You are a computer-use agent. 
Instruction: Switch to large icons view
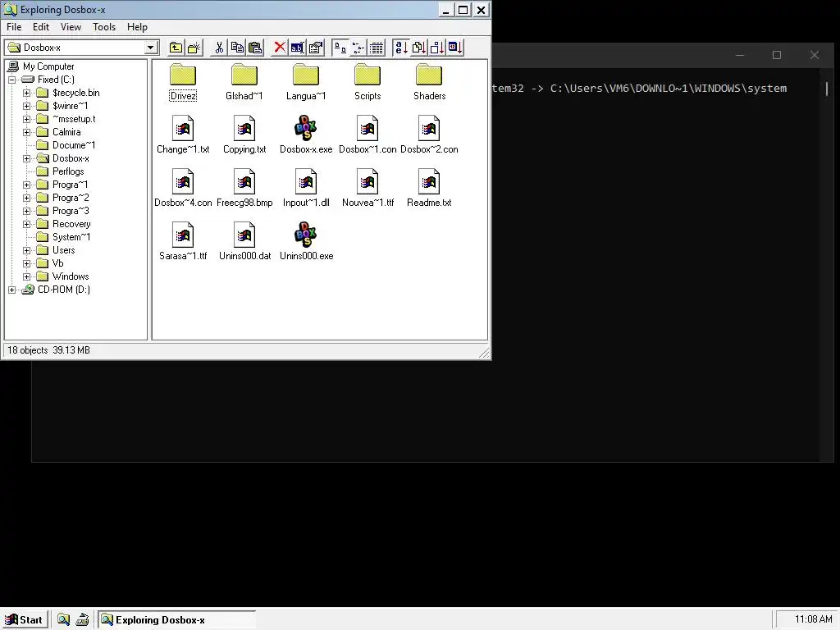pos(340,48)
